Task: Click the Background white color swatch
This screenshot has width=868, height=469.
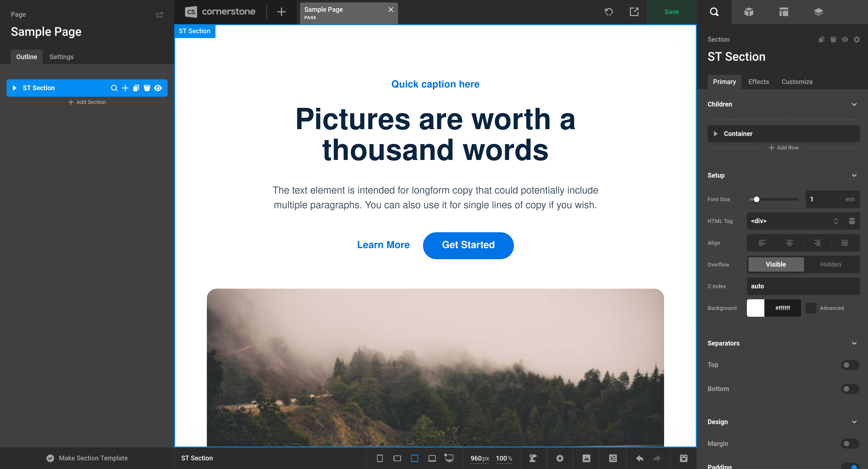Action: coord(755,308)
